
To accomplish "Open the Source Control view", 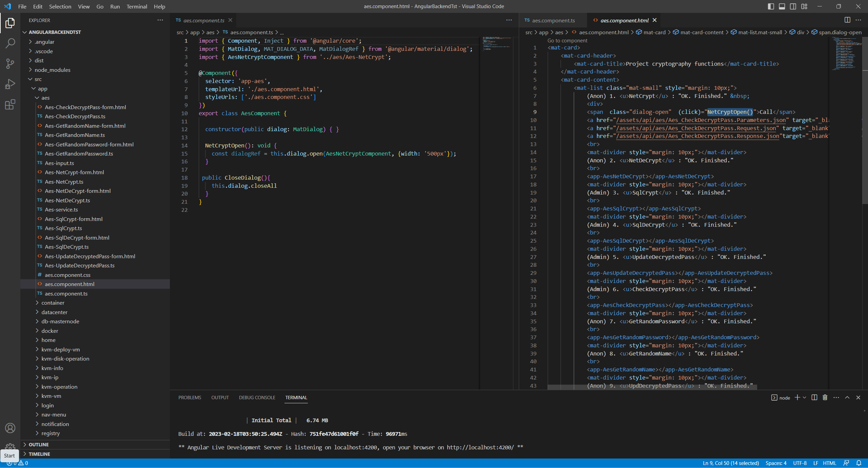I will click(10, 63).
